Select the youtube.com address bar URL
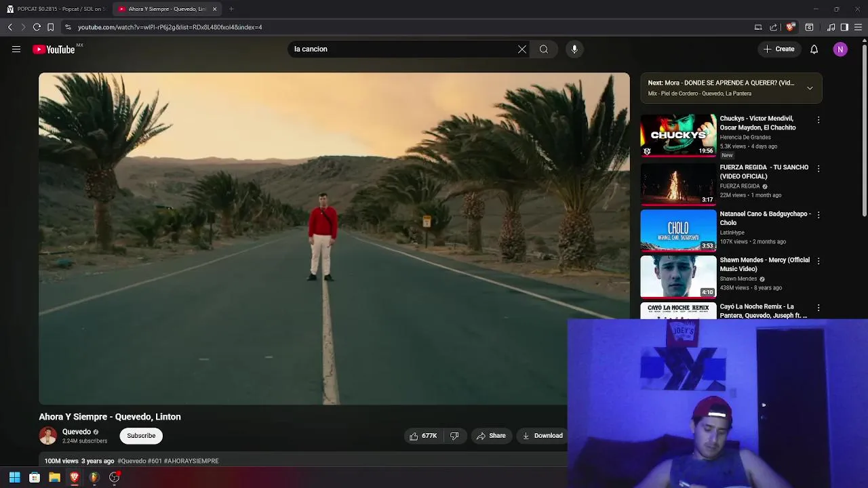Viewport: 868px width, 488px height. click(x=170, y=27)
